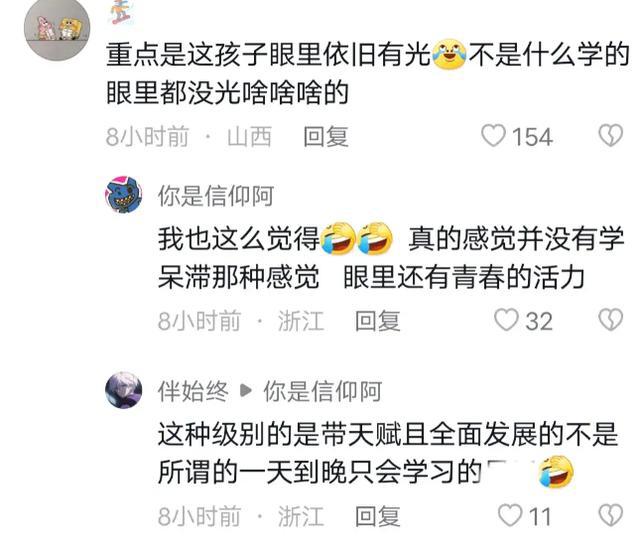Dislike the top comment from 山西
The height and width of the screenshot is (559, 640).
(611, 135)
